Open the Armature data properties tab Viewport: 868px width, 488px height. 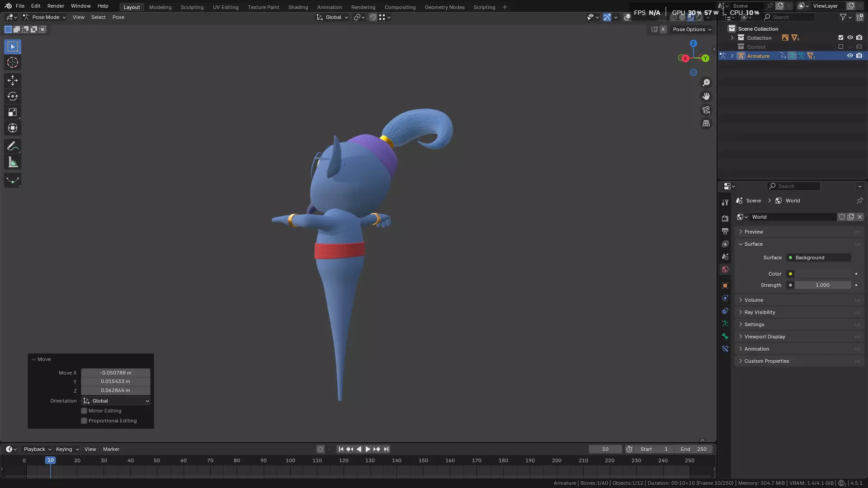[725, 324]
